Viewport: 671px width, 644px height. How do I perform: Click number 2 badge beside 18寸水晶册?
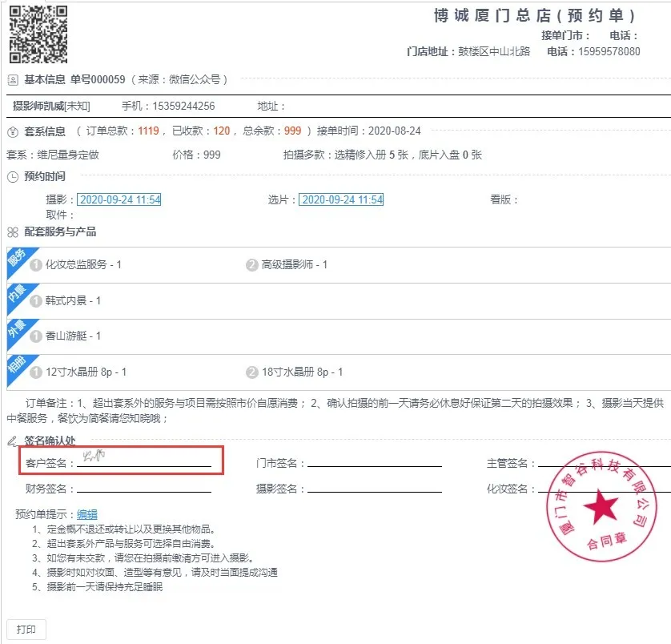coord(252,372)
